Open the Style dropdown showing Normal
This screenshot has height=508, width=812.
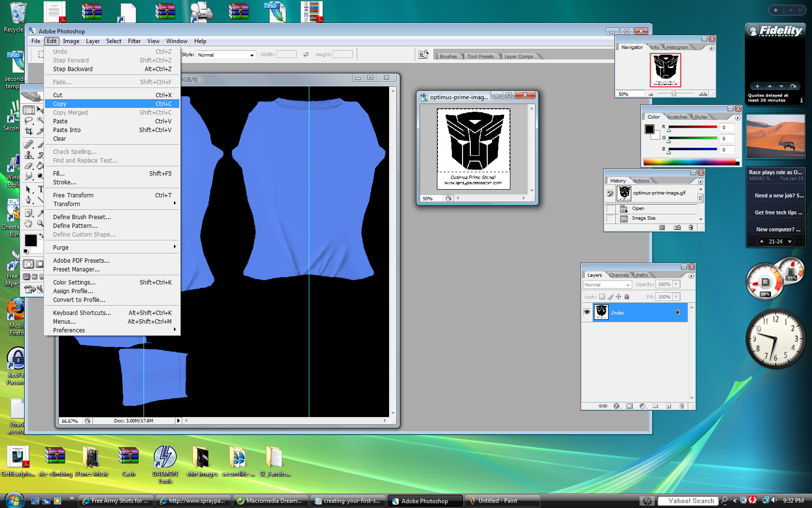(225, 55)
